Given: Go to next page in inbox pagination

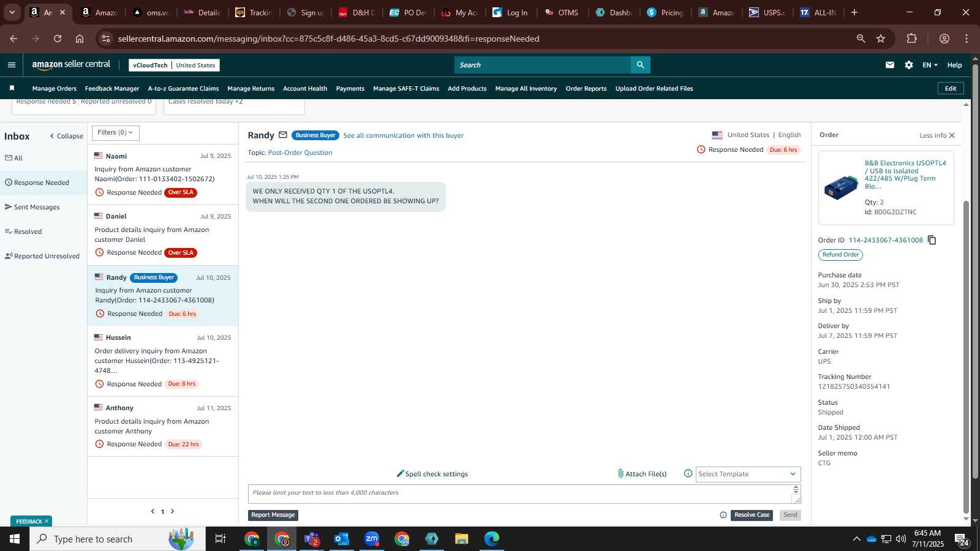Looking at the screenshot, I should click(173, 511).
